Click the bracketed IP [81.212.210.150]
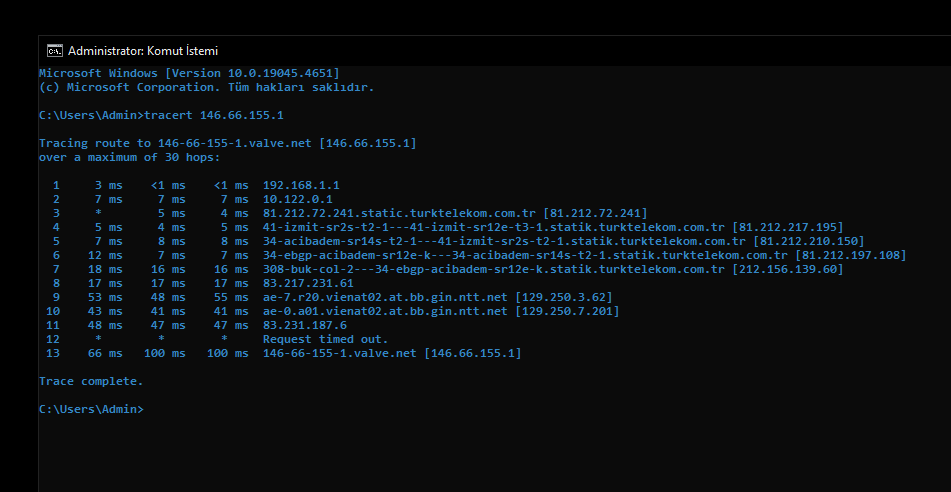The width and height of the screenshot is (951, 492). (808, 241)
